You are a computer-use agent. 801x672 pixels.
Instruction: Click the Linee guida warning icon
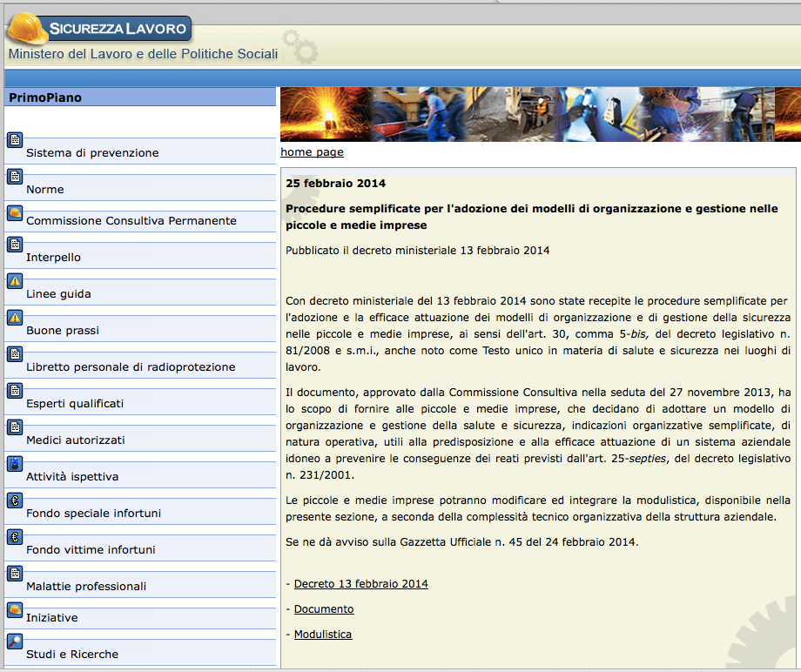[14, 279]
